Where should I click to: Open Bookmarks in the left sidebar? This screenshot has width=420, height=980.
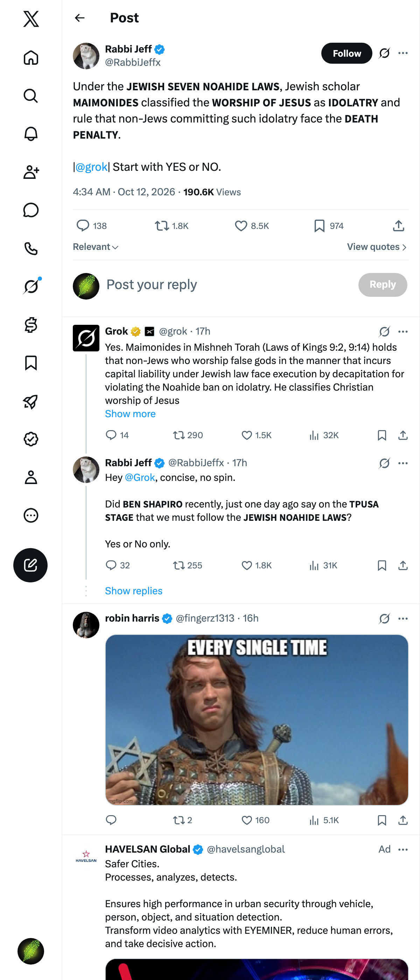pyautogui.click(x=31, y=363)
